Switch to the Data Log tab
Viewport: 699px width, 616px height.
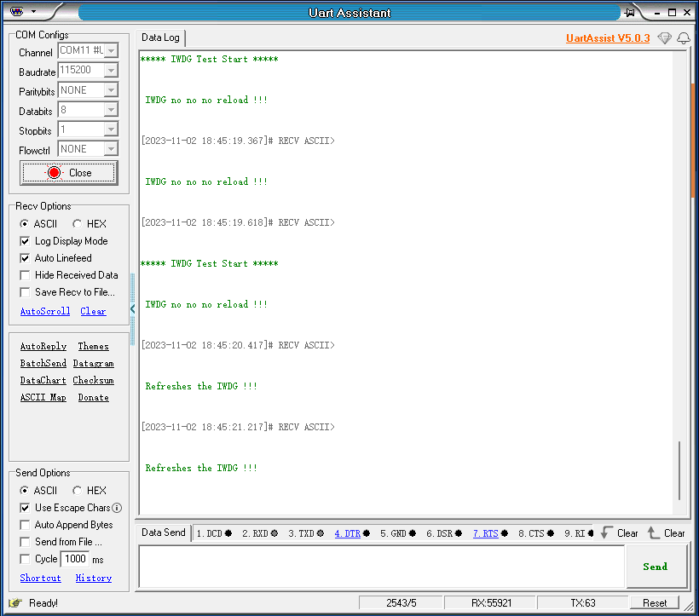(160, 37)
